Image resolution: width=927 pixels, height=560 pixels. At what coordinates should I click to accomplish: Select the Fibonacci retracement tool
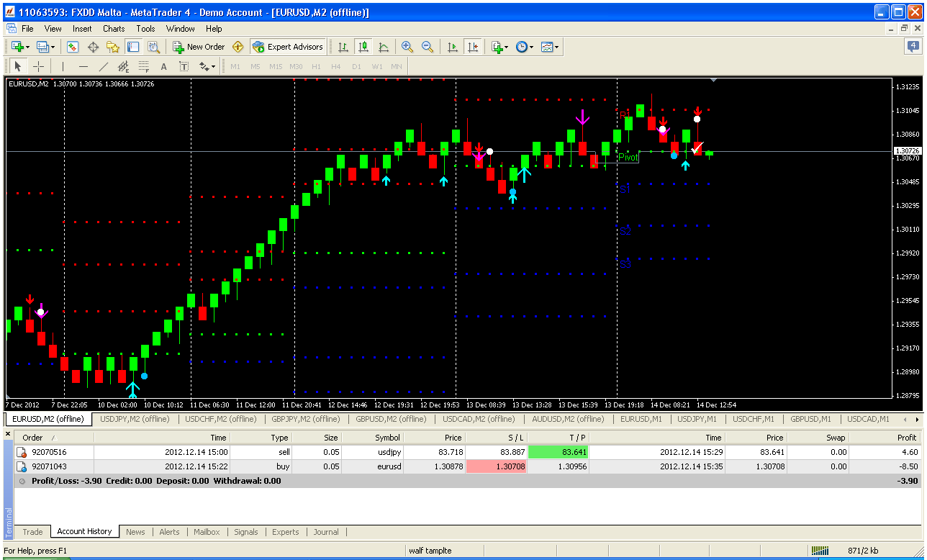144,66
